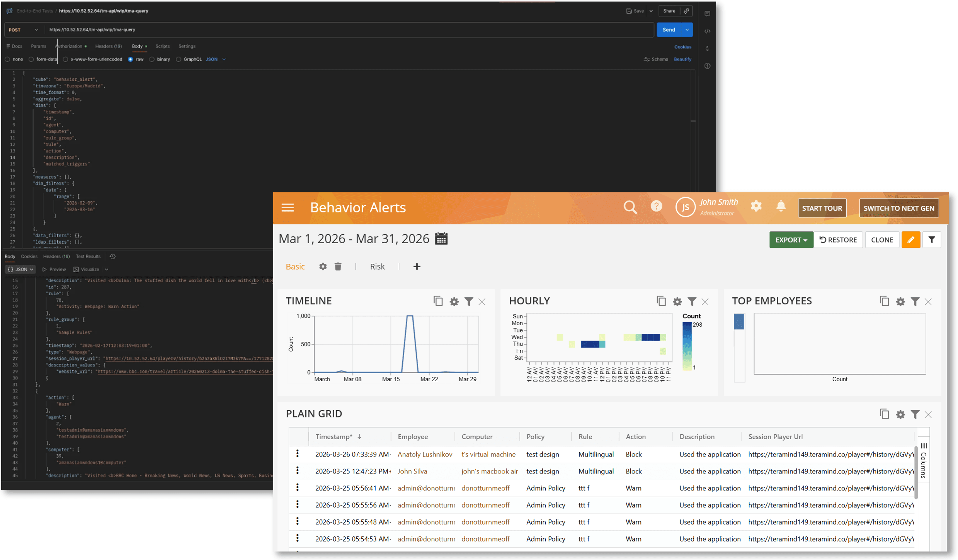Delete the Basic tab with trash icon
This screenshot has width=958, height=560.
pos(338,266)
